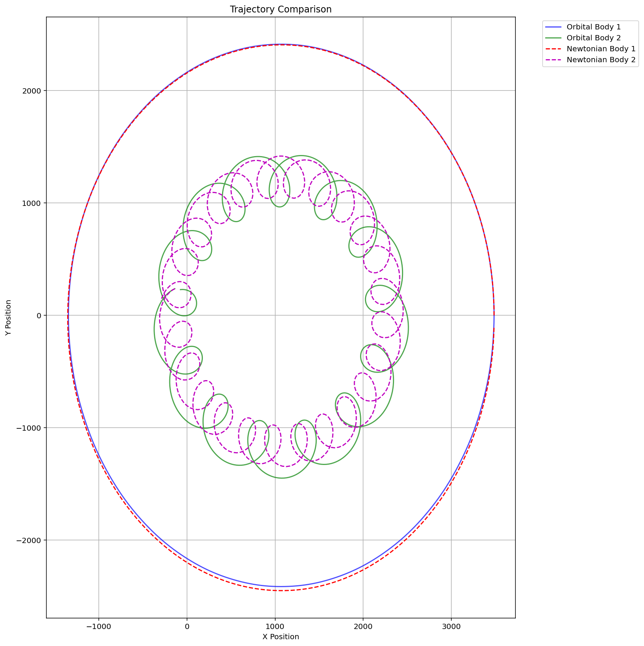
Task: Select the 'Newtonian Body 1' legend label
Action: click(601, 49)
